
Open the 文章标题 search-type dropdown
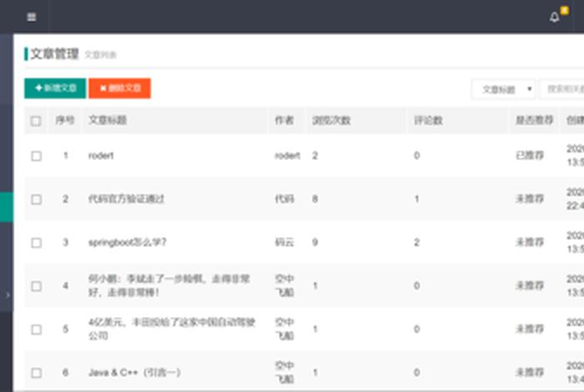[503, 89]
